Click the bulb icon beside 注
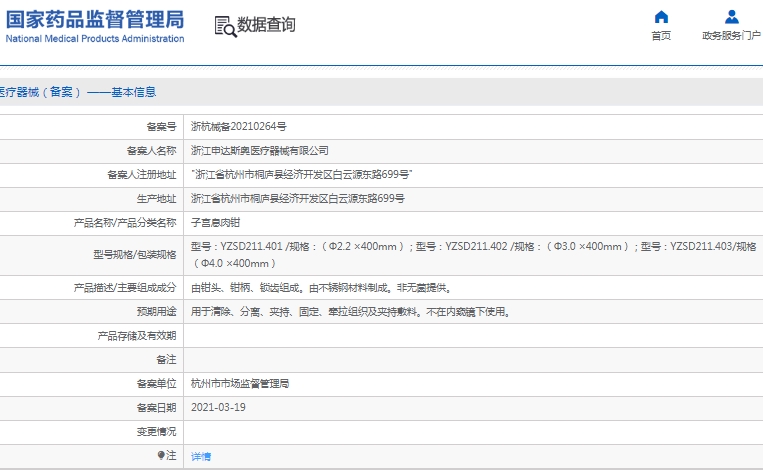The height and width of the screenshot is (475, 763). tap(161, 455)
